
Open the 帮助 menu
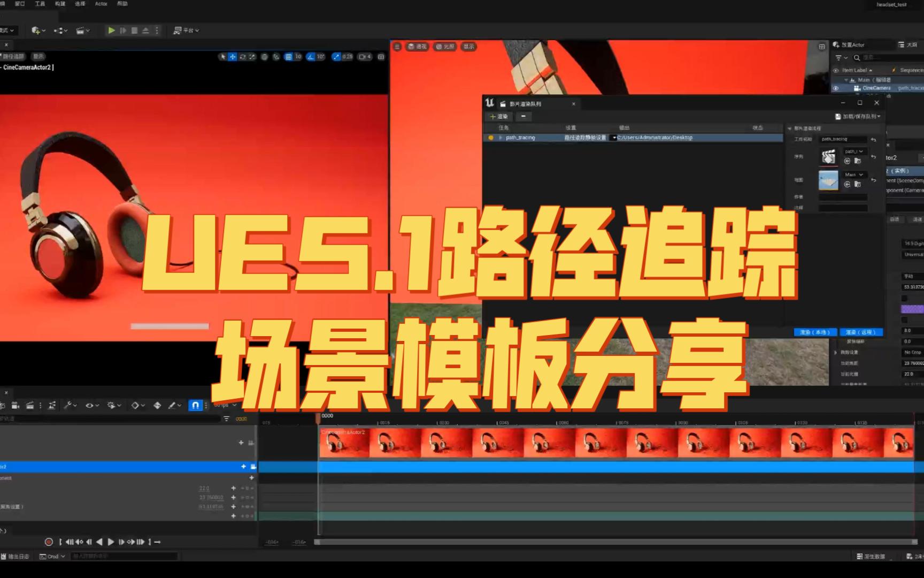click(x=122, y=4)
